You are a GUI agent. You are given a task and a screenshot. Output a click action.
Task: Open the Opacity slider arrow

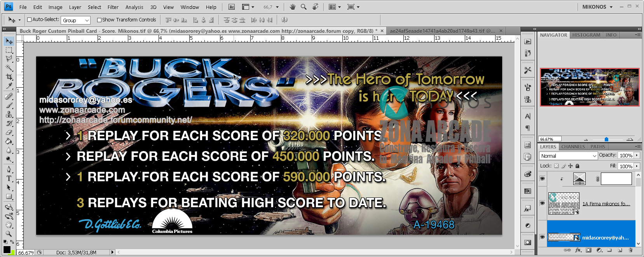(x=637, y=155)
